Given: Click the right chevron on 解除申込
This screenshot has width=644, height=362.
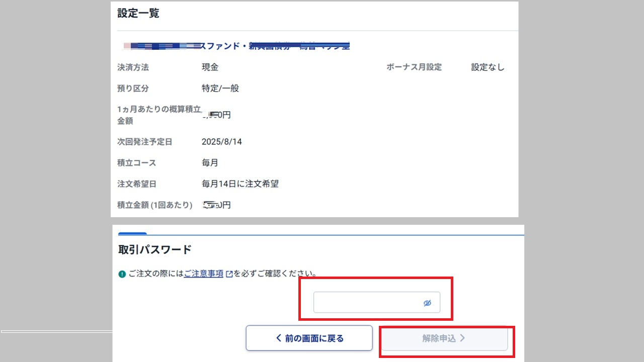Looking at the screenshot, I should coord(462,338).
